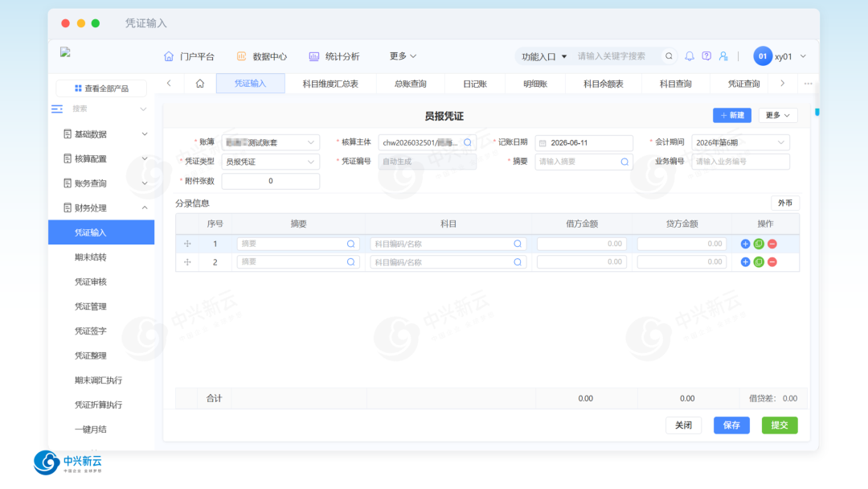Click the 新建 button
Image resolution: width=868 pixels, height=489 pixels.
coord(732,115)
